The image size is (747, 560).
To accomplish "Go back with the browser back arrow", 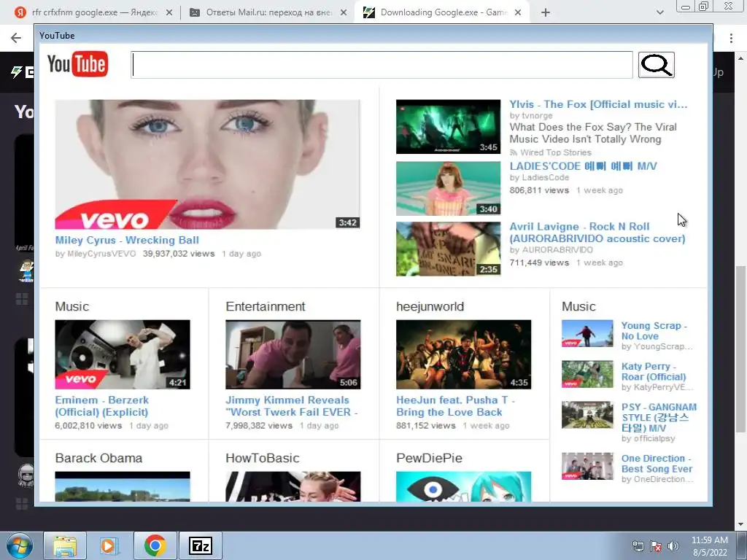I will tap(16, 38).
